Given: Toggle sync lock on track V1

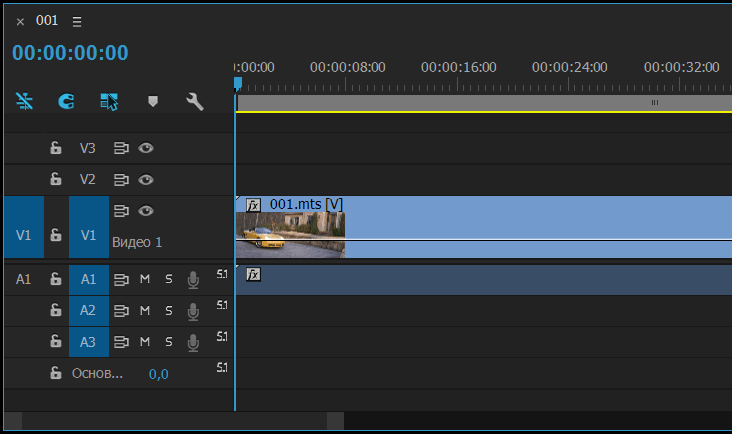Looking at the screenshot, I should coord(121,211).
